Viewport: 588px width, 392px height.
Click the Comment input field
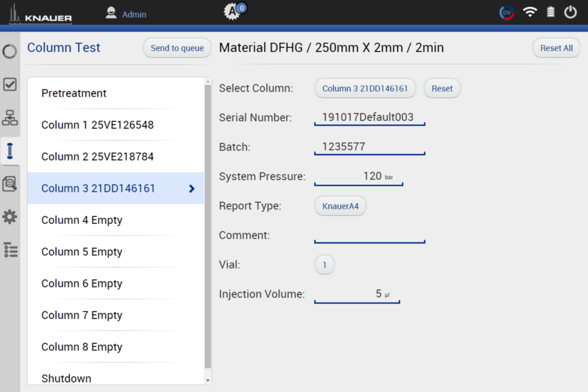coord(370,235)
